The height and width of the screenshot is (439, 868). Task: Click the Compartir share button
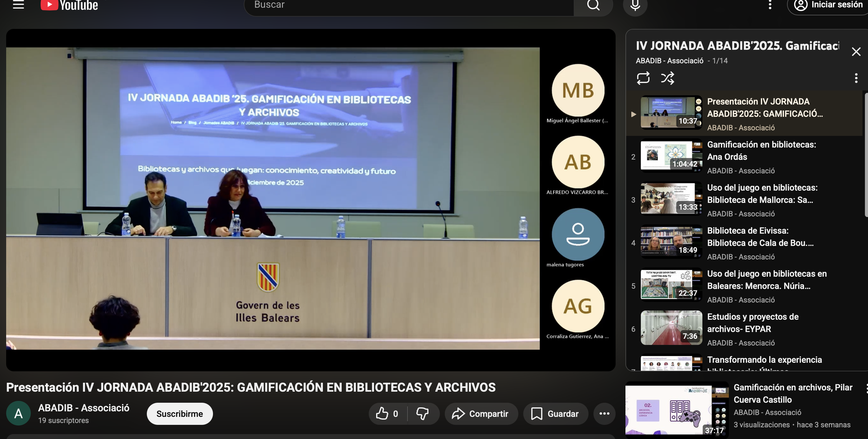coord(480,413)
